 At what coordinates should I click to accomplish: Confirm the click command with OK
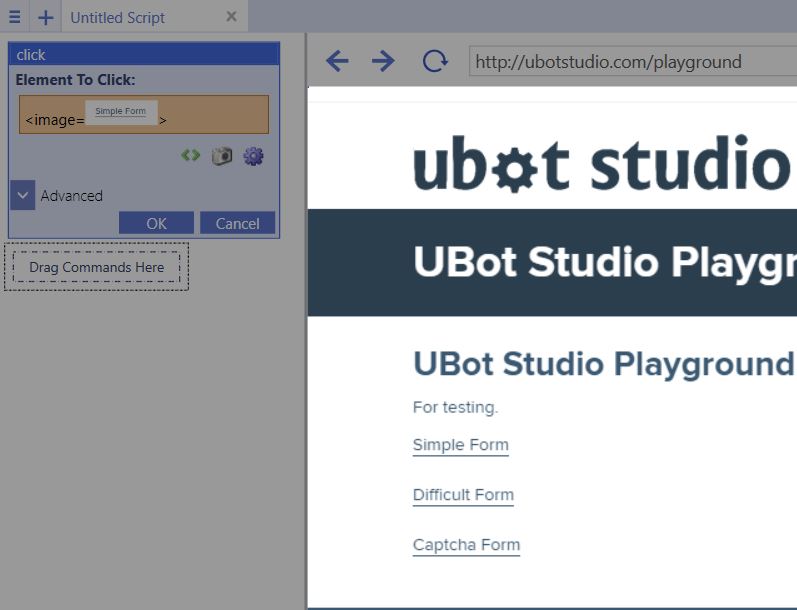(156, 223)
